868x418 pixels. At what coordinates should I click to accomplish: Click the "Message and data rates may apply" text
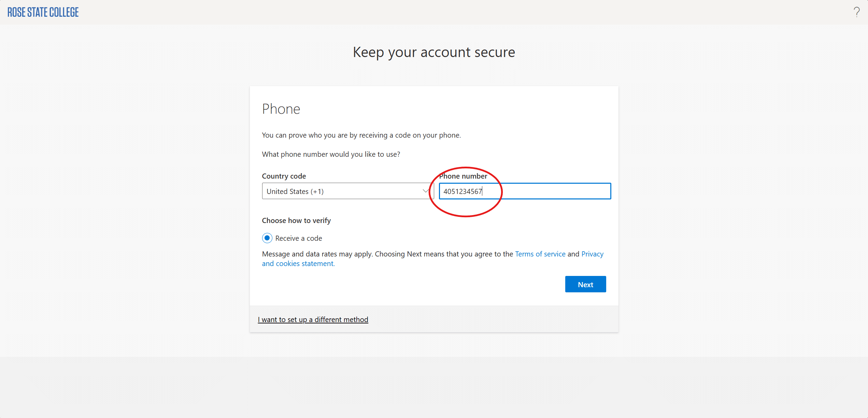[317, 254]
